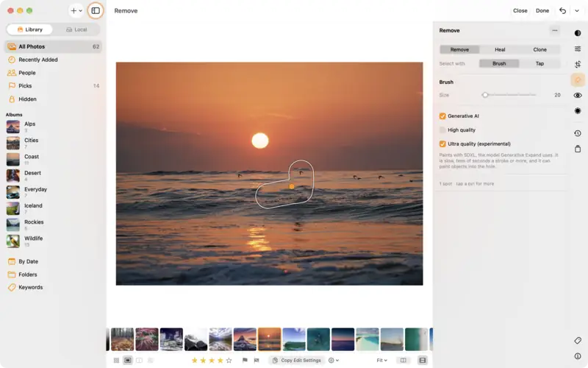Select the Remove mode tab
The width and height of the screenshot is (588, 368).
point(459,49)
